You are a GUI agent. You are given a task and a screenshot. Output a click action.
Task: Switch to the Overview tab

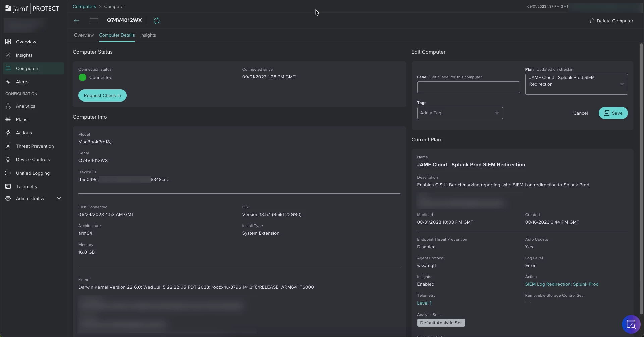pyautogui.click(x=84, y=35)
